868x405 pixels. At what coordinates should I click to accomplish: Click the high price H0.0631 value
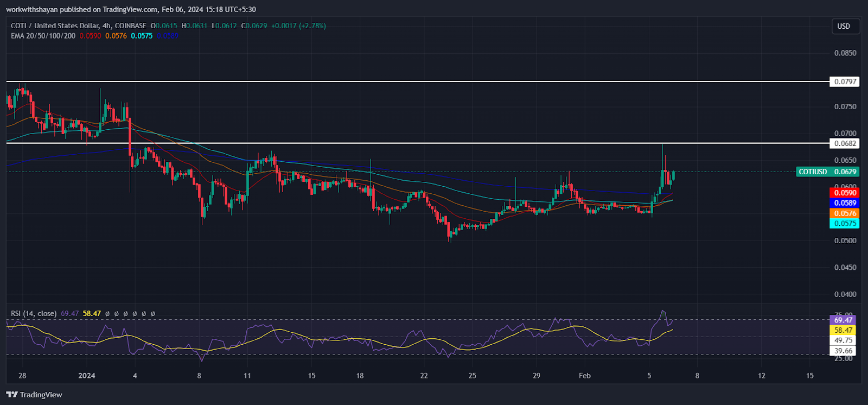194,26
